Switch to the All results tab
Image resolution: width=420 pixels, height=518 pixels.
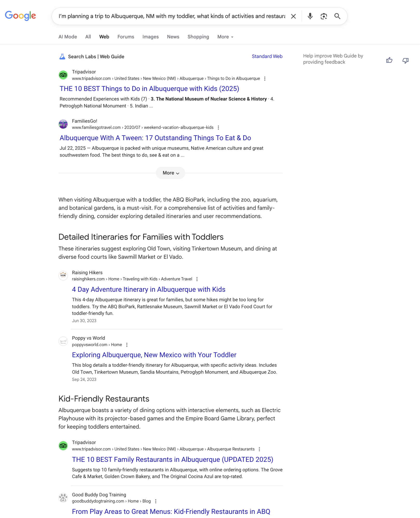(x=88, y=37)
